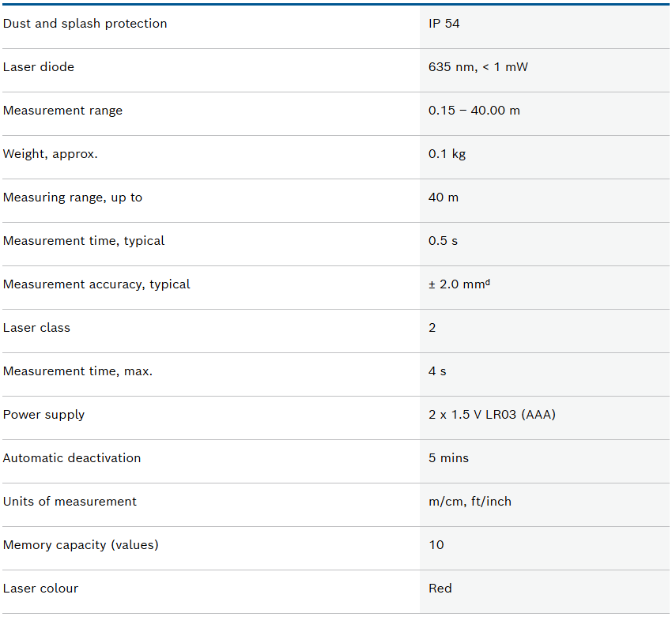Select the 0.15 – 40.00 m value
This screenshot has height=617, width=672.
474,111
